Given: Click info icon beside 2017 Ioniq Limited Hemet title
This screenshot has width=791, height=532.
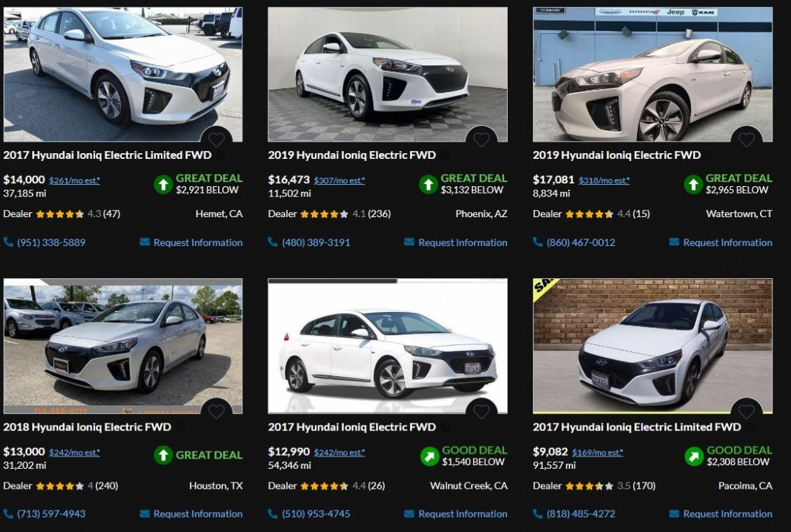Looking at the screenshot, I should coord(221,155).
